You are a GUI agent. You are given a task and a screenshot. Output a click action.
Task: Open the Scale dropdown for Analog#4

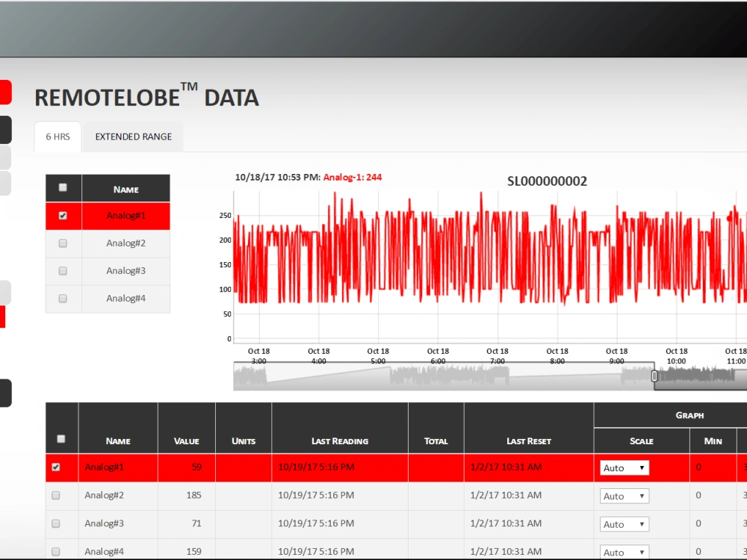(x=624, y=552)
